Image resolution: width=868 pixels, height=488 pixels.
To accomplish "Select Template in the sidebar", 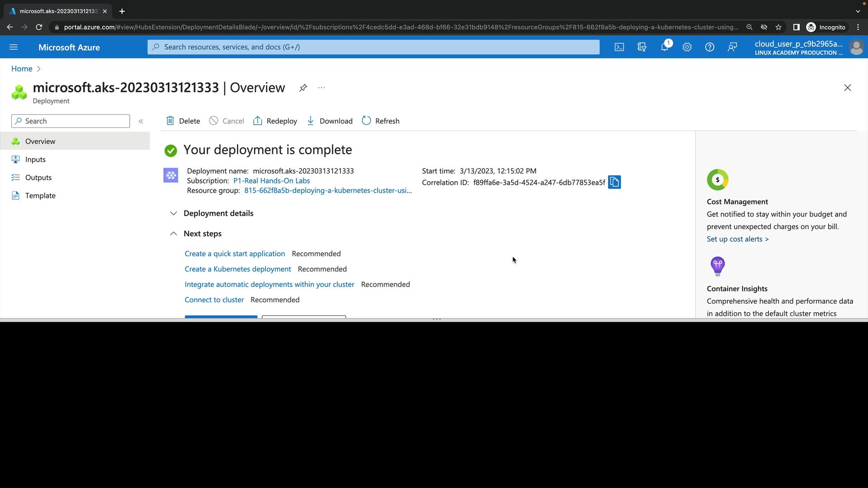I will pyautogui.click(x=40, y=196).
